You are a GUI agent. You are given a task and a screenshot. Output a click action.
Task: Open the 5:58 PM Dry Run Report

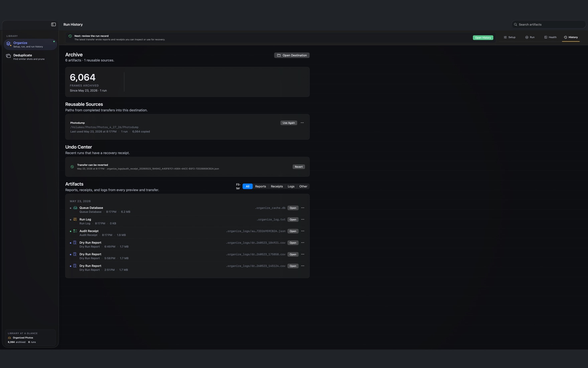(x=293, y=254)
